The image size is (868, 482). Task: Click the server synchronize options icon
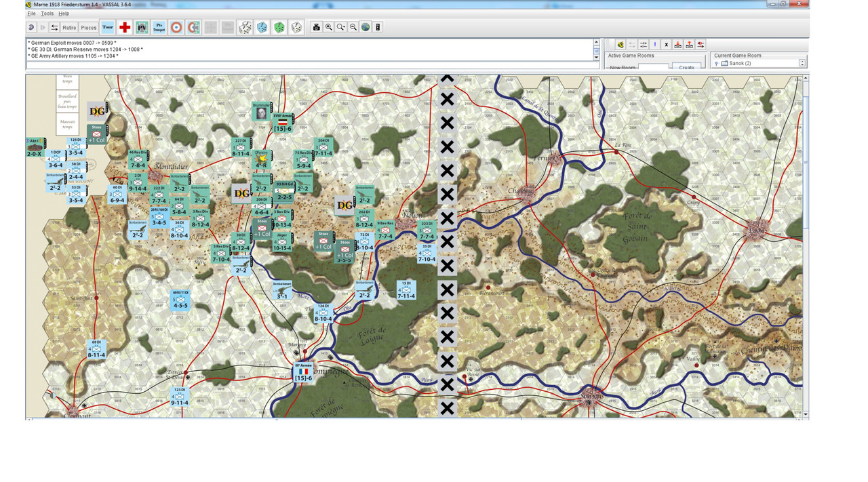click(x=644, y=45)
